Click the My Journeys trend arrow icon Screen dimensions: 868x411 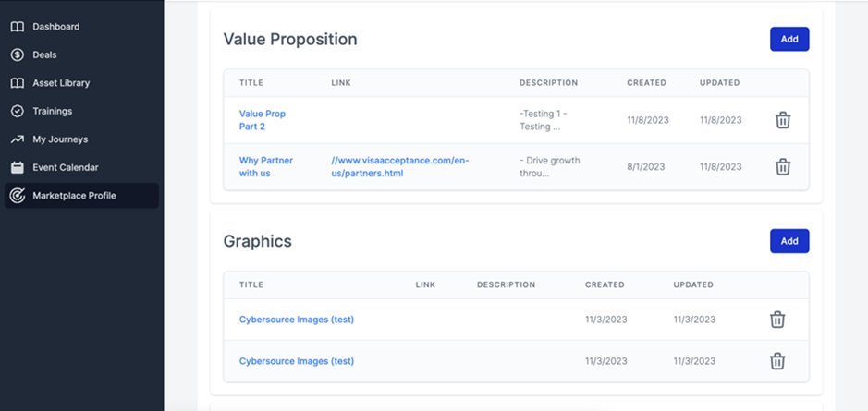(x=18, y=139)
